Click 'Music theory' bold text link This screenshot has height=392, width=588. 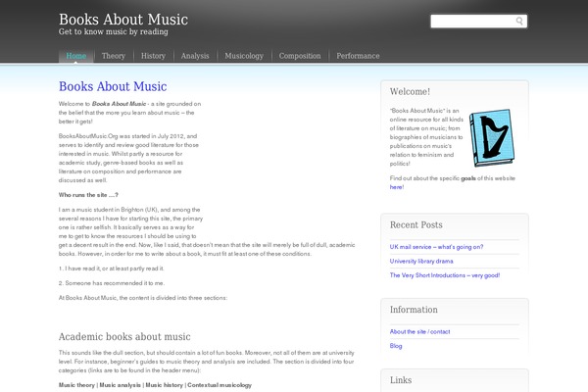point(76,385)
